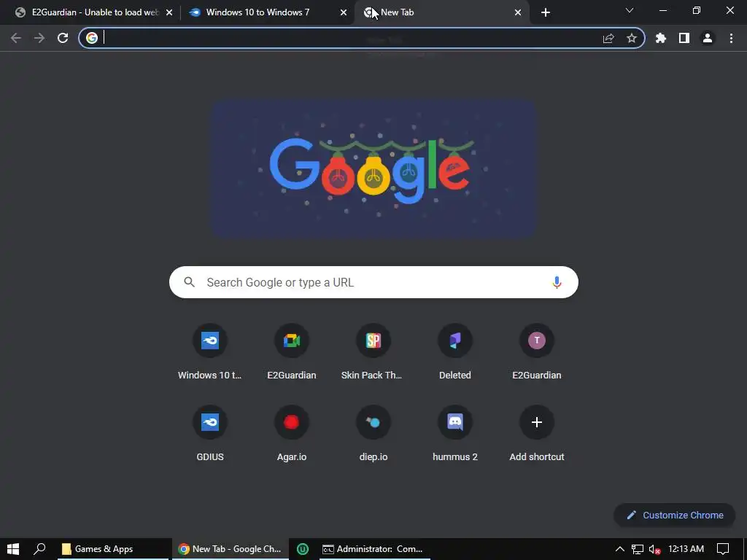Show hidden system tray icons
Image resolution: width=747 pixels, height=560 pixels.
click(620, 549)
